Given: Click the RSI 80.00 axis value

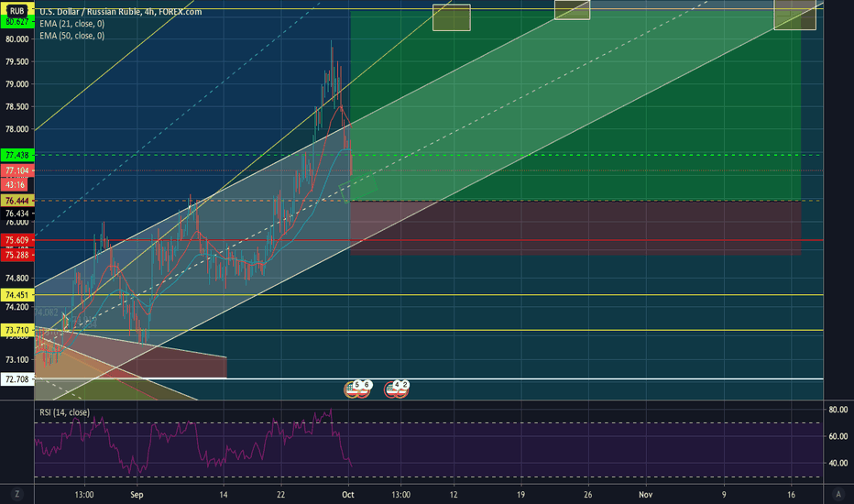Looking at the screenshot, I should click(x=838, y=410).
